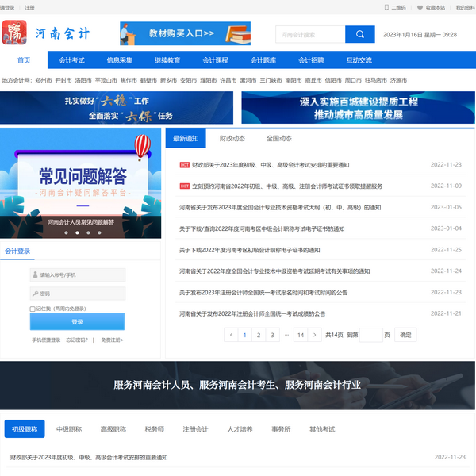476x476 pixels.
Task: Click the 郑州市 city link
Action: coord(44,80)
